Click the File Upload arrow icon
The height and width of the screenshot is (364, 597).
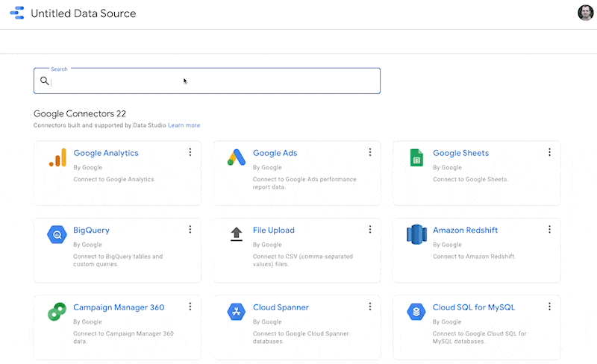[x=237, y=234]
